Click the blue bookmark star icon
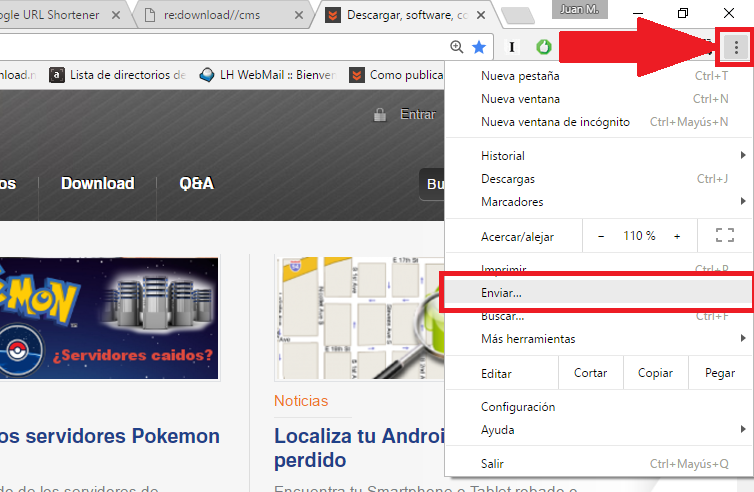This screenshot has height=492, width=754. (x=479, y=47)
